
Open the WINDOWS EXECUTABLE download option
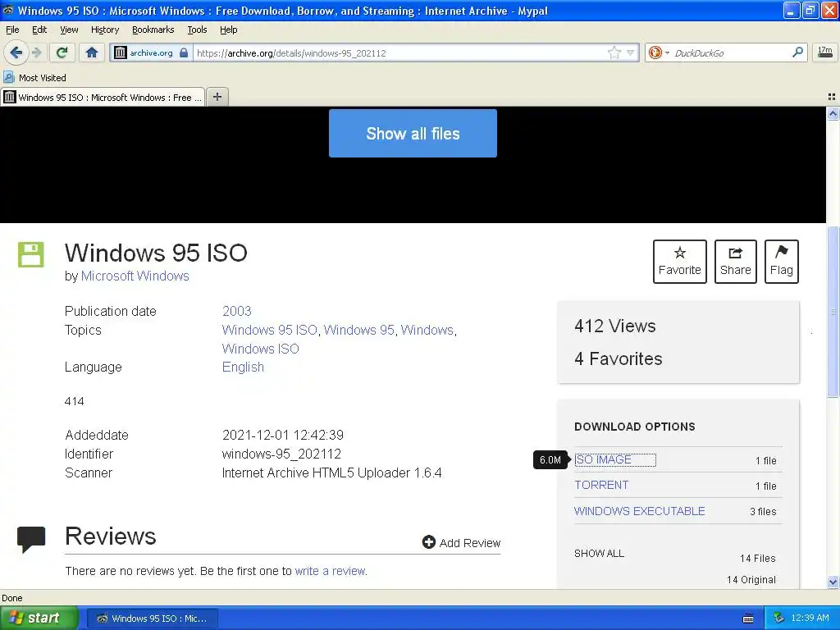[x=640, y=511]
